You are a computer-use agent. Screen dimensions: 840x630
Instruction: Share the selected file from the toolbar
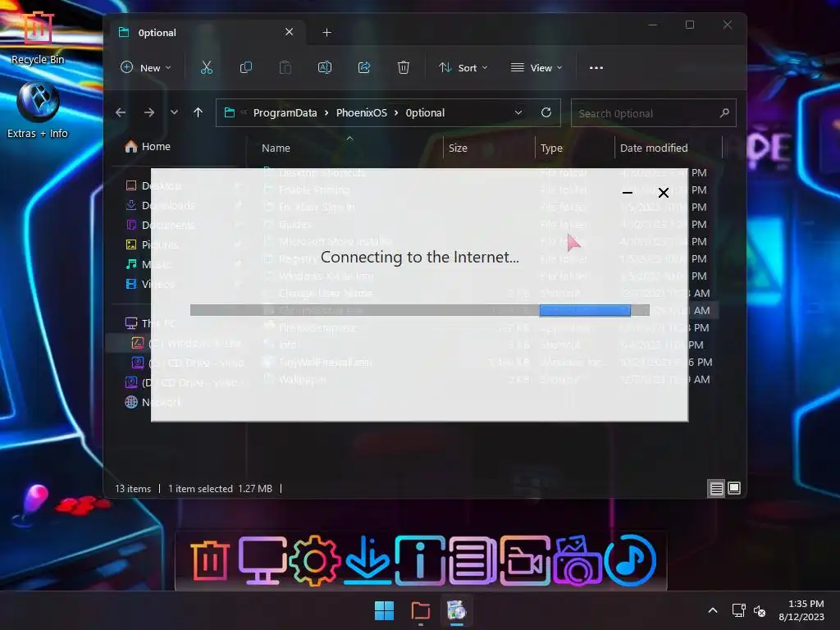[364, 67]
